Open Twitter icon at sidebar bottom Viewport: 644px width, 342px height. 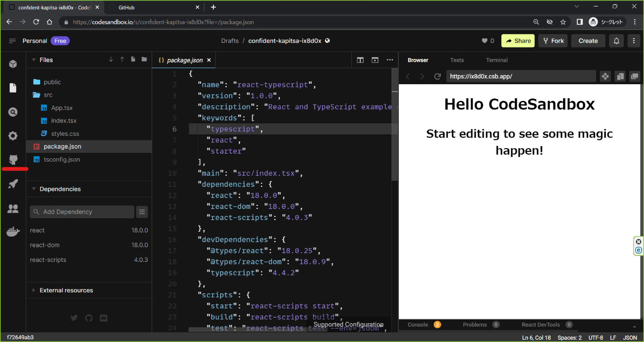click(74, 318)
